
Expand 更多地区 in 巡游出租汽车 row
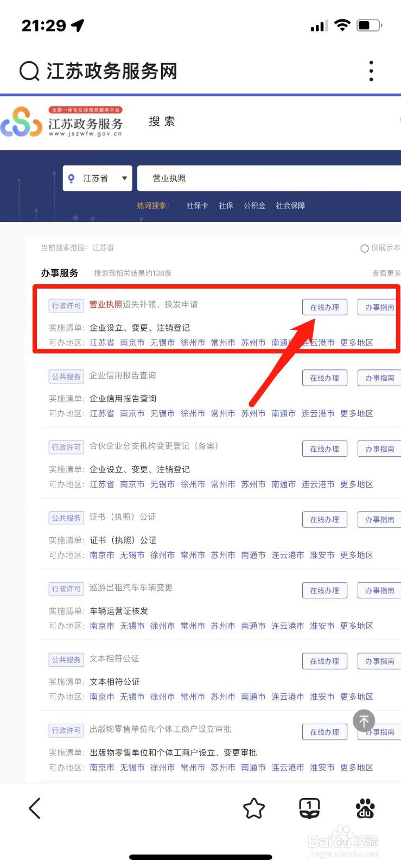click(357, 626)
